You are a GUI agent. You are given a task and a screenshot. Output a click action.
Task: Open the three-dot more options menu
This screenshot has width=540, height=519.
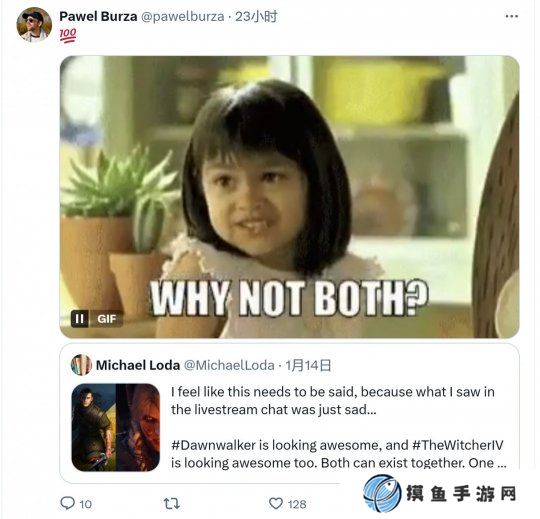coord(511,16)
